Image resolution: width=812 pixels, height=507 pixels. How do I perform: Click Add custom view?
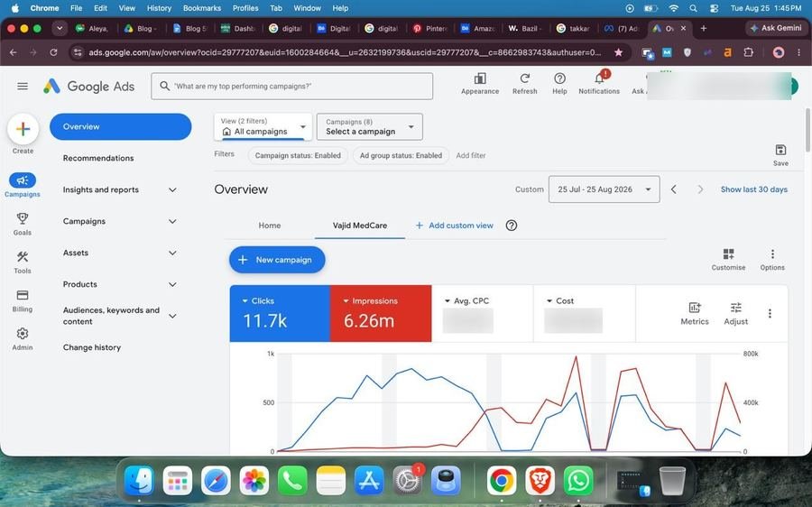(x=454, y=226)
